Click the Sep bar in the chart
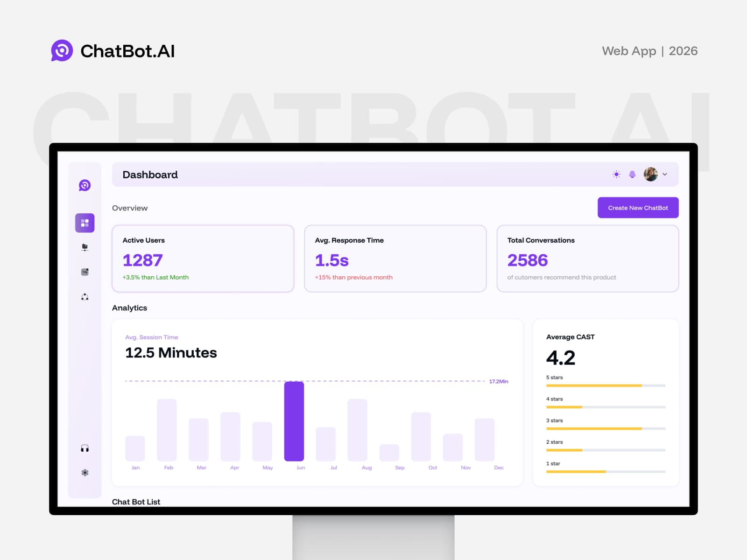747x560 pixels. point(389,453)
